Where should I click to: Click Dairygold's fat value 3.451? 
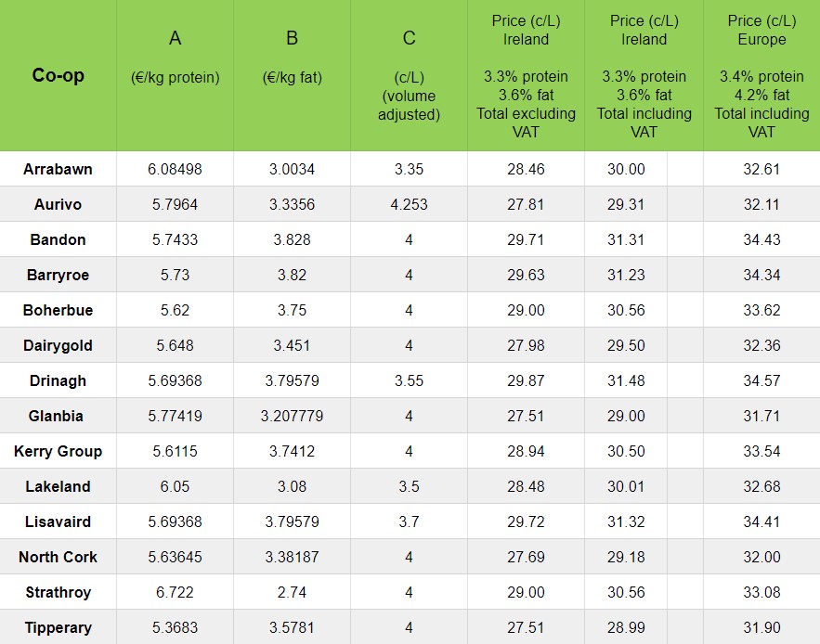point(292,345)
